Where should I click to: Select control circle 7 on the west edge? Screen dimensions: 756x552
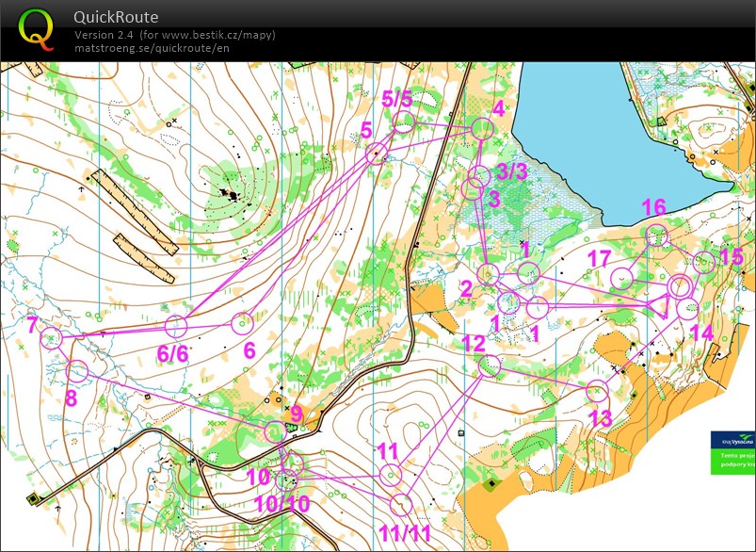point(50,338)
